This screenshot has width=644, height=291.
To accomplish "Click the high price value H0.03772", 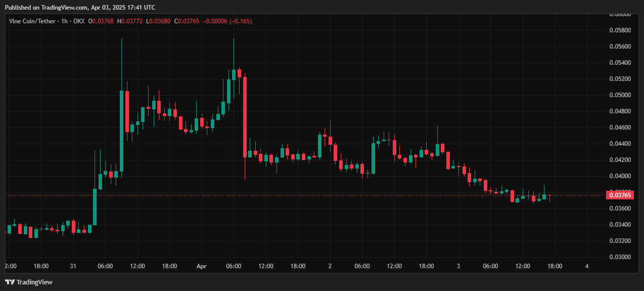I will (x=130, y=21).
